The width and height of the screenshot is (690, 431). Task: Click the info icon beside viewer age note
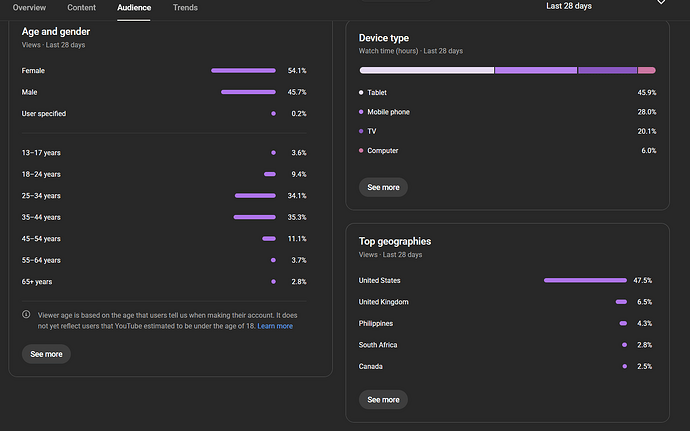point(26,314)
